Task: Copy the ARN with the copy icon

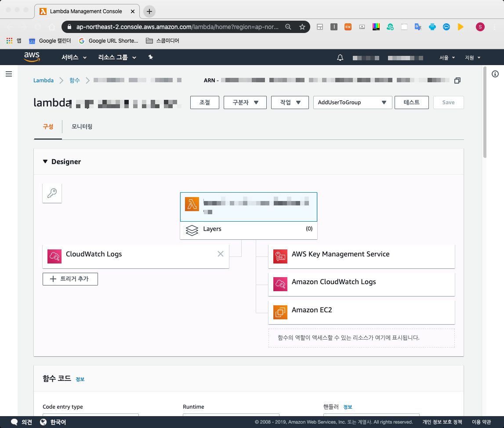Action: click(457, 80)
